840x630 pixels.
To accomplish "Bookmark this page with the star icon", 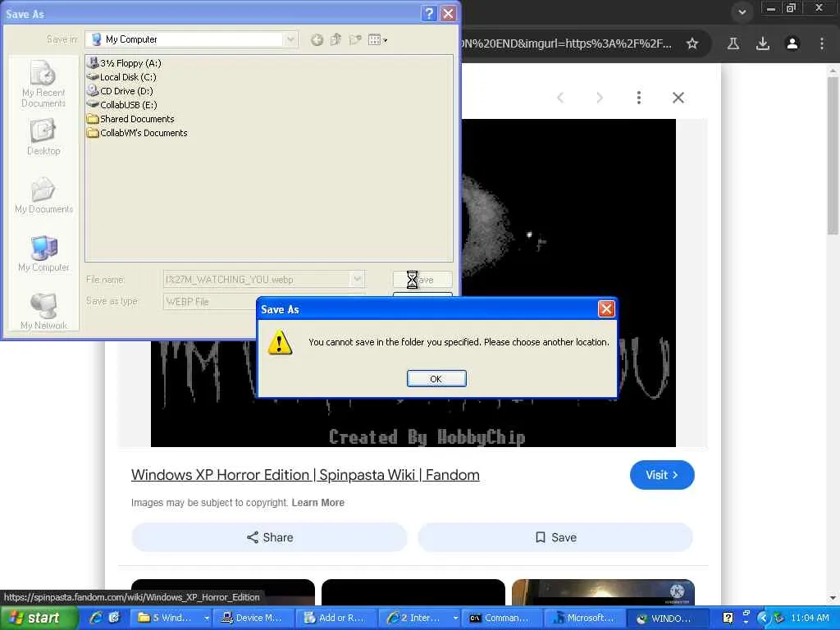I will [x=692, y=43].
